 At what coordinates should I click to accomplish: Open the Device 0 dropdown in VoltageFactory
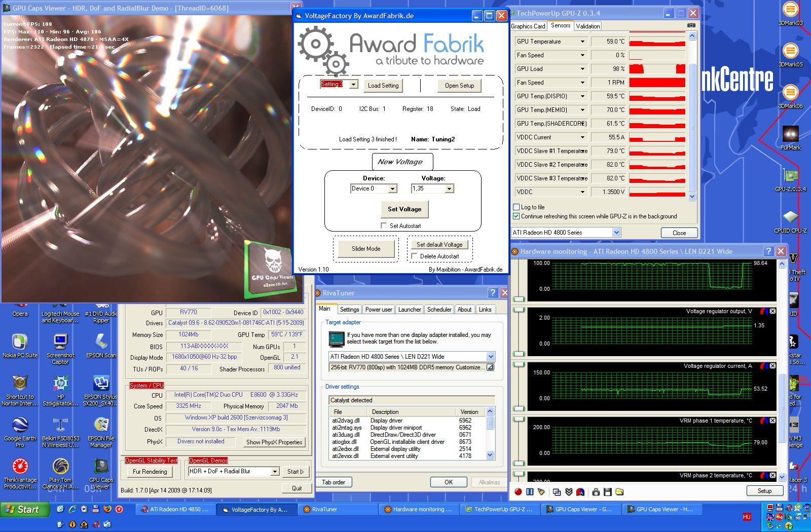click(x=392, y=188)
